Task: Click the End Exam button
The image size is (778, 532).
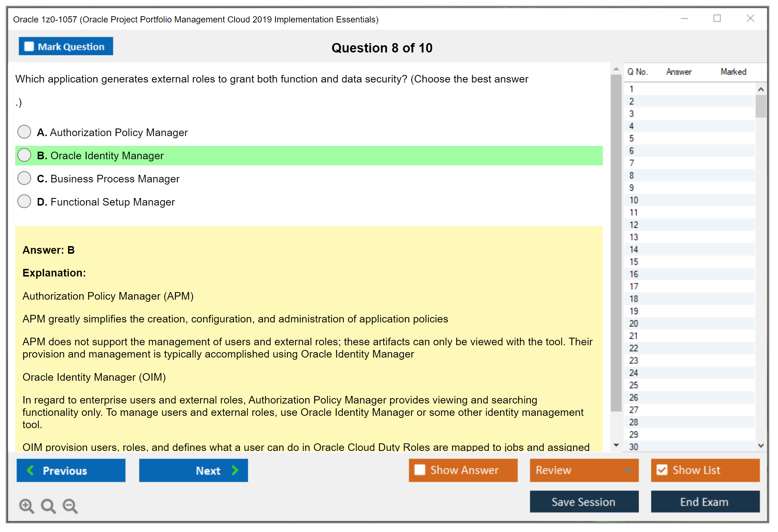Action: coord(705,502)
